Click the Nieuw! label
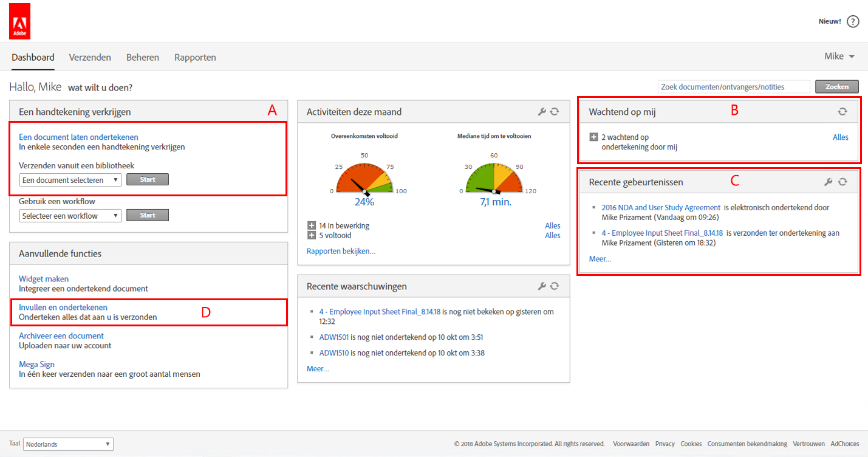868x457 pixels. pyautogui.click(x=830, y=21)
